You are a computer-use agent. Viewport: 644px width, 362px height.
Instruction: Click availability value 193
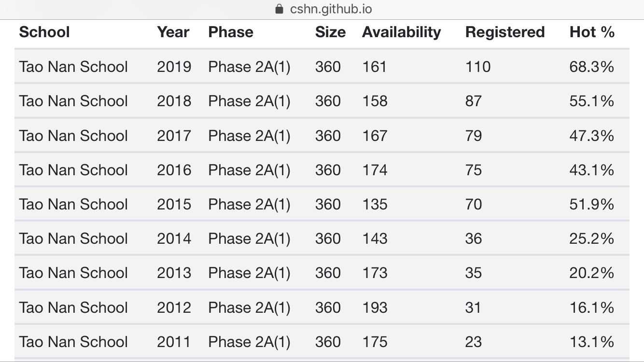[375, 307]
